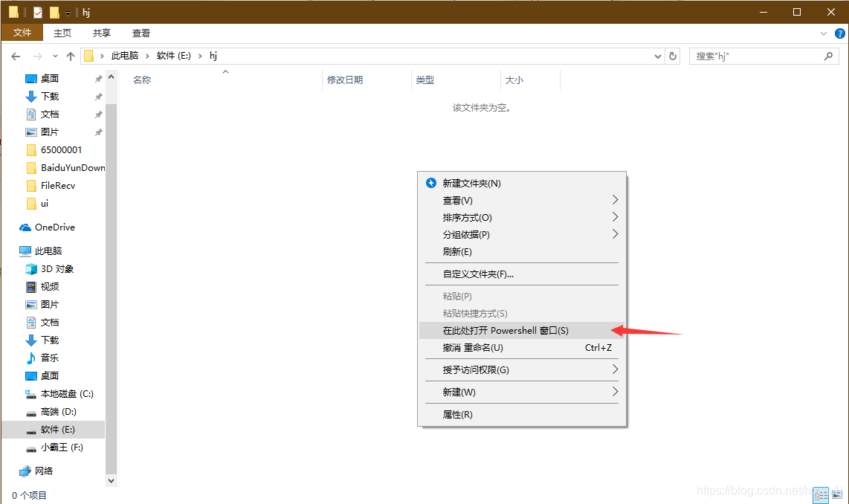Switch to large thumbnail view in status bar
Image resolution: width=849 pixels, height=504 pixels.
[836, 494]
